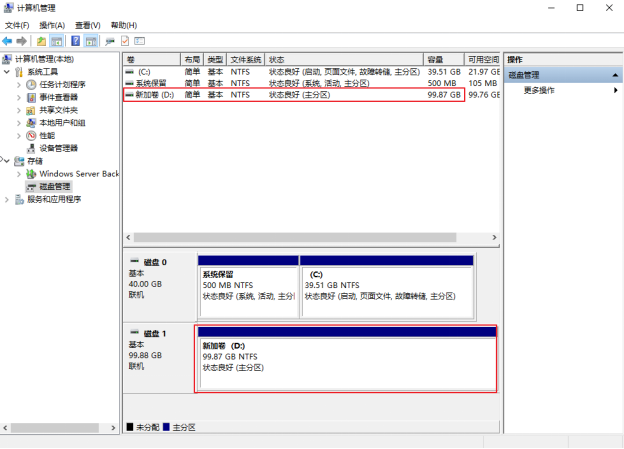Toggle the Show/Hide Console Tree icon
Image resolution: width=624 pixels, height=449 pixels.
[x=57, y=41]
